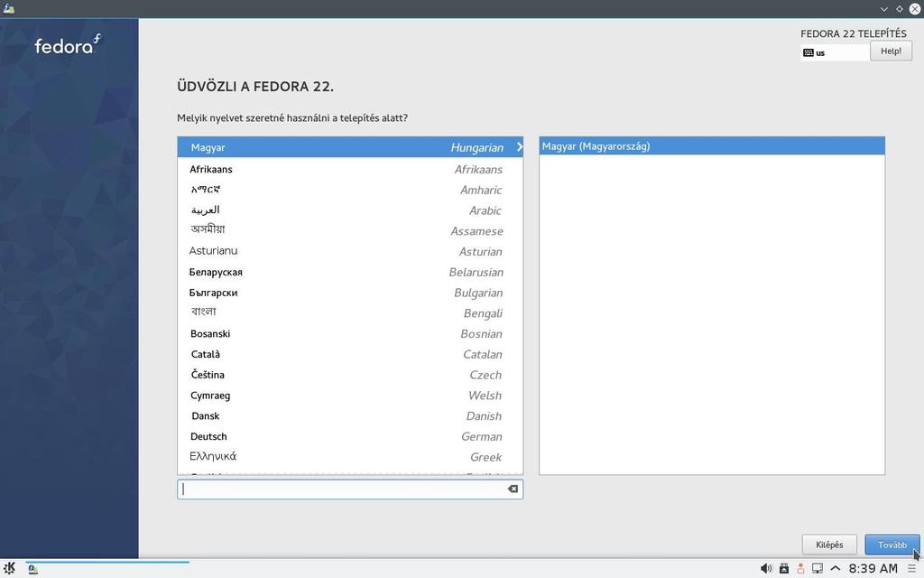
Task: Close the installer window
Action: 915,9
